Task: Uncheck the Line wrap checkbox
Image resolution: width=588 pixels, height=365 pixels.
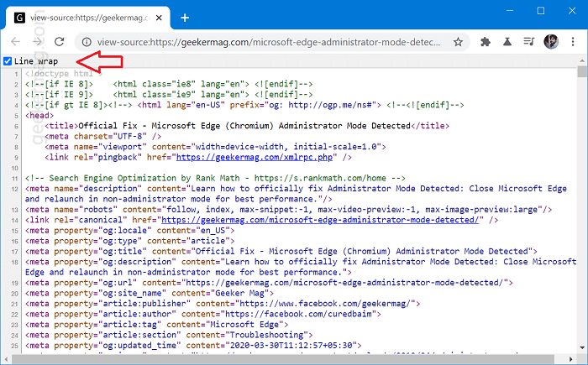Action: tap(8, 61)
